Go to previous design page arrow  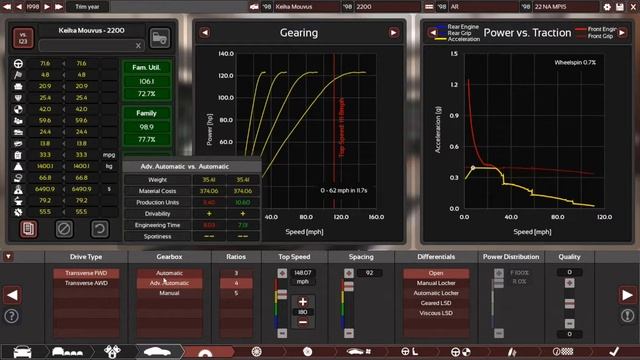pyautogui.click(x=12, y=295)
